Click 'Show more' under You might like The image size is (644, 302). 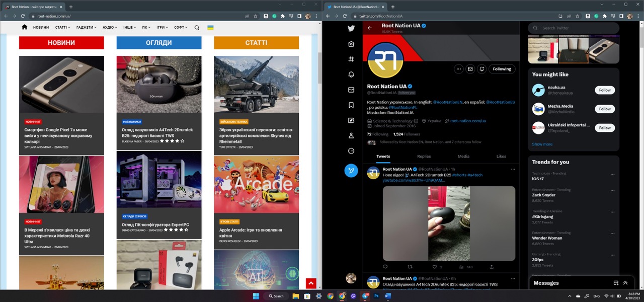click(x=542, y=144)
